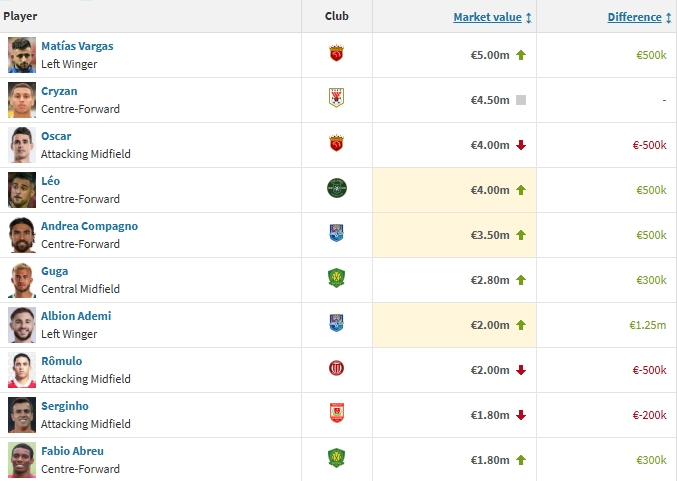Click club crest icon next to Matías Vargas
The width and height of the screenshot is (677, 481).
336,54
